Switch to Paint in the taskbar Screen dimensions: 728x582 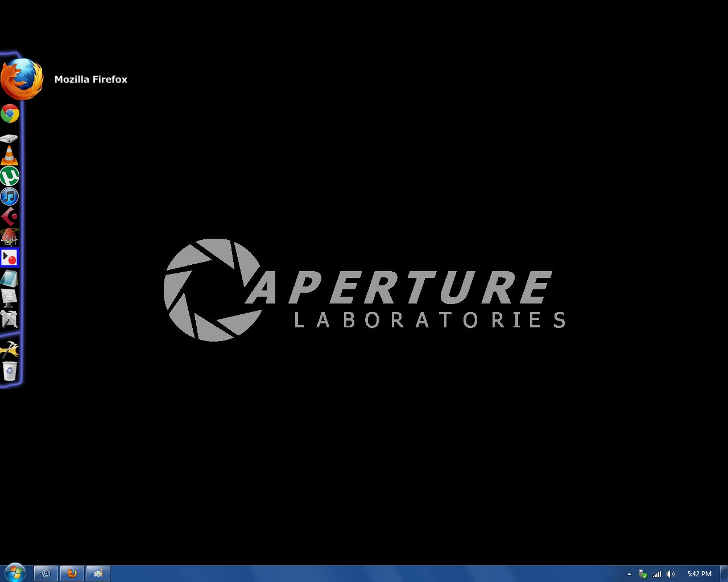coord(98,573)
